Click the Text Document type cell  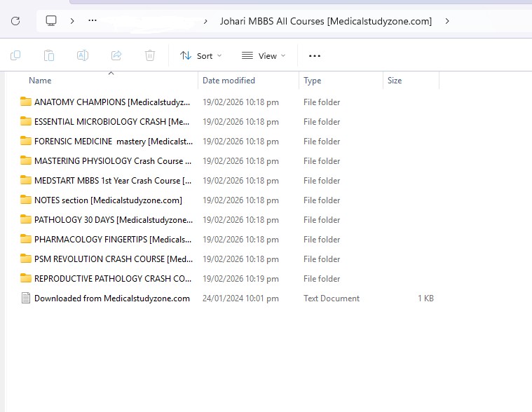coord(332,298)
